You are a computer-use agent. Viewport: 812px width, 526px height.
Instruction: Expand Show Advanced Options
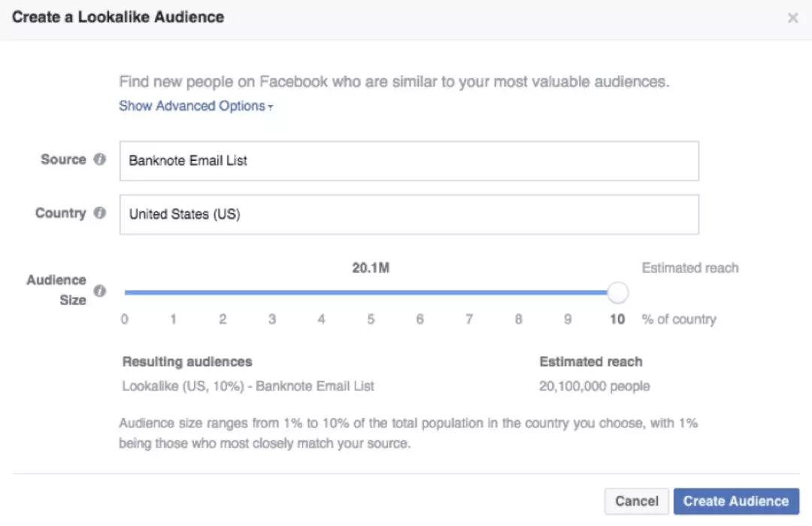(x=195, y=106)
